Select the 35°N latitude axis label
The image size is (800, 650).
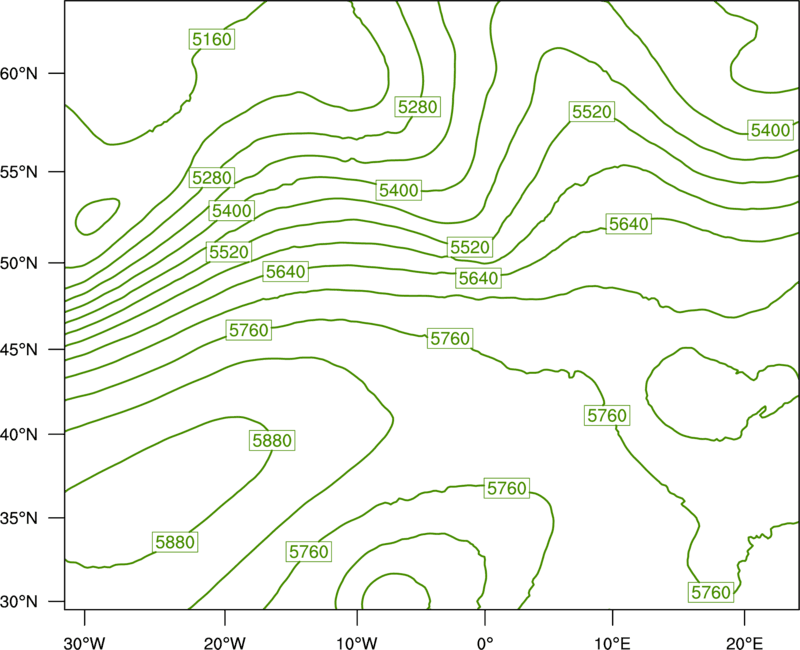(x=19, y=518)
